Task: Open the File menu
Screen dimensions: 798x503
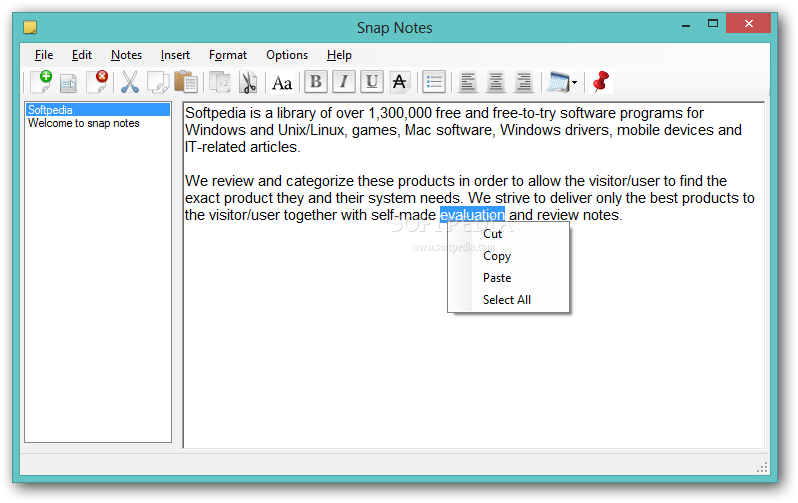Action: [44, 55]
